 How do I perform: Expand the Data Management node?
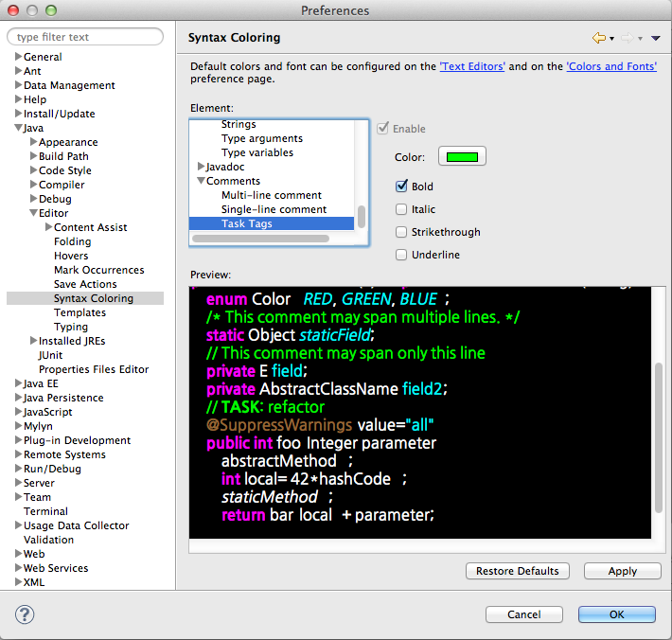pos(18,84)
